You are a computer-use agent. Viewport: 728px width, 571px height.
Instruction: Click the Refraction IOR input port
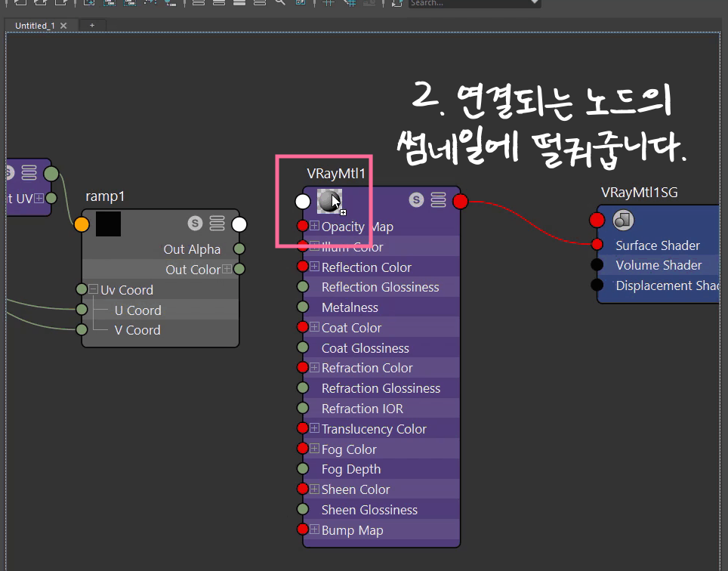point(303,408)
